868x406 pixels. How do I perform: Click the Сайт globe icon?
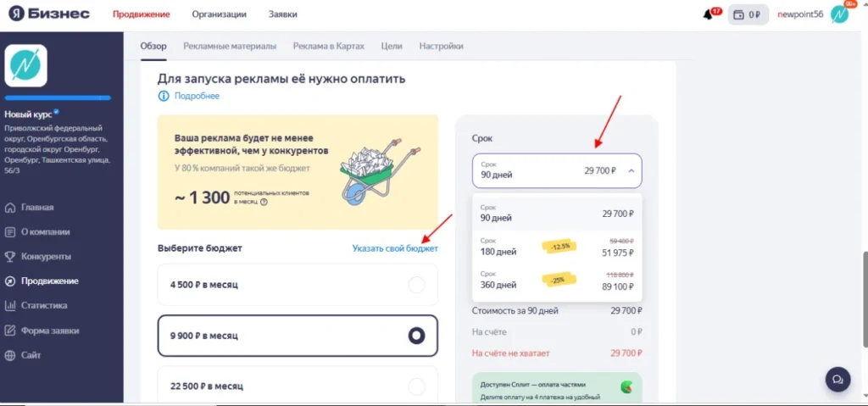point(9,355)
